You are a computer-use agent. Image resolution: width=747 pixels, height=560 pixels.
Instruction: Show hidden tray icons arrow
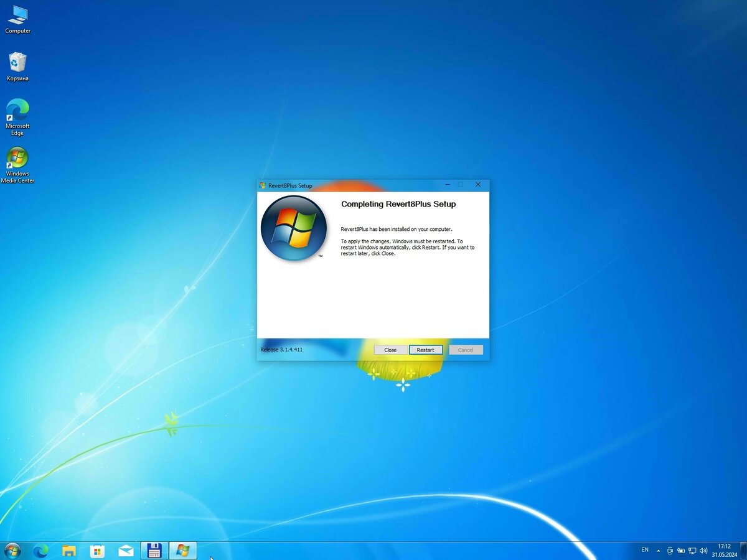659,551
